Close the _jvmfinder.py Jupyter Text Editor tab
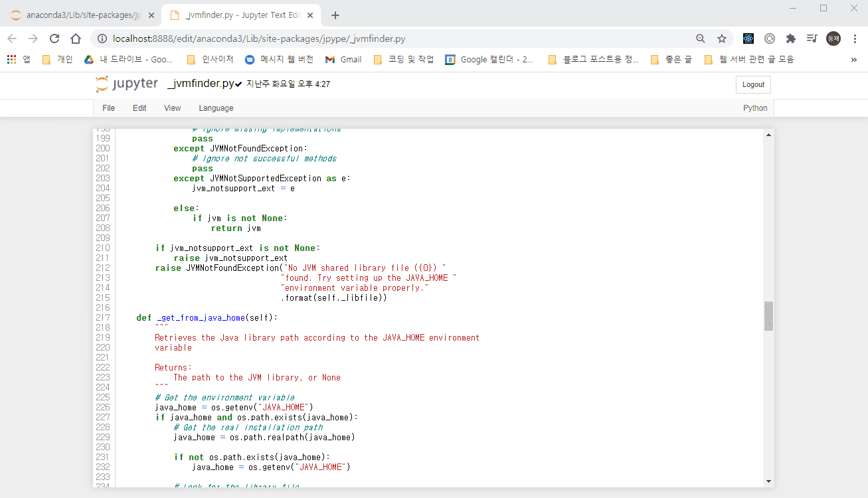Screen dimensions: 868x498 pyautogui.click(x=311, y=15)
